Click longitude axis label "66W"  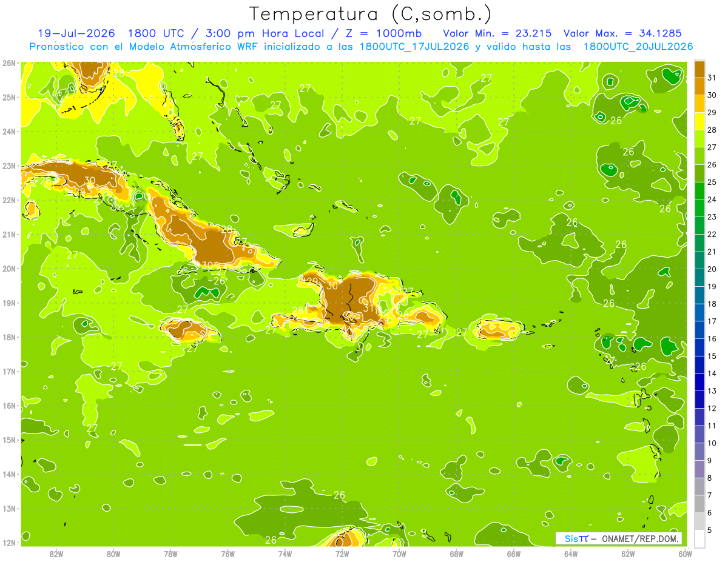[514, 554]
